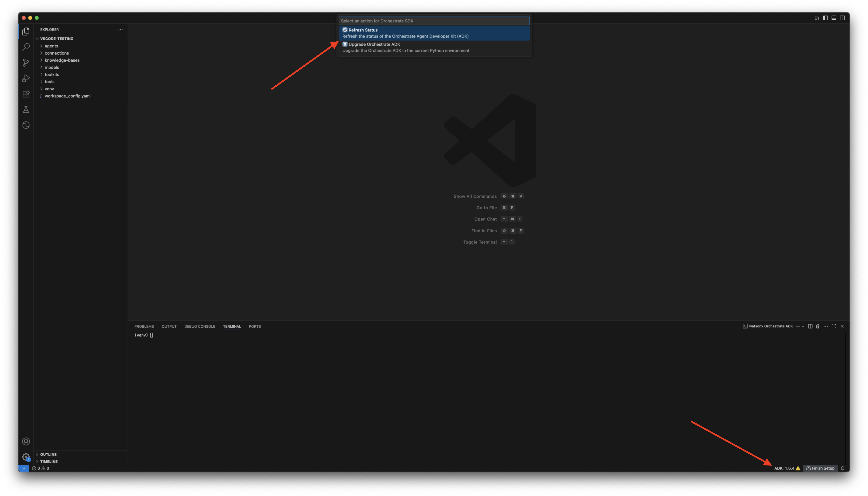Open the Run and Debug view

[26, 78]
